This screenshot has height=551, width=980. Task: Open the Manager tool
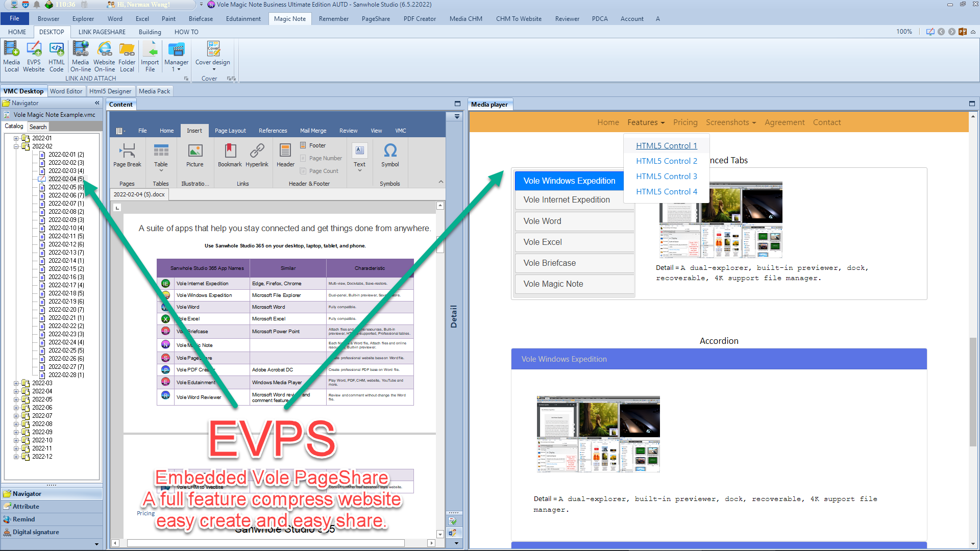[176, 53]
